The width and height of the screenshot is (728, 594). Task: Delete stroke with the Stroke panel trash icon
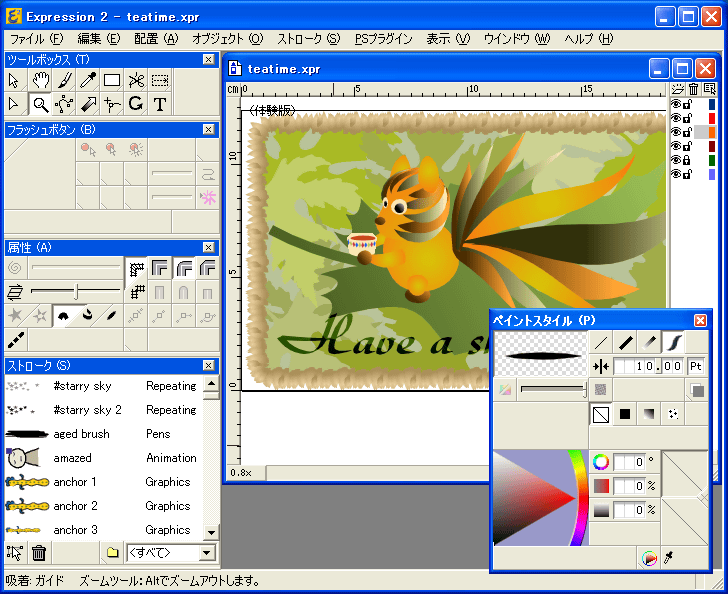pyautogui.click(x=39, y=553)
